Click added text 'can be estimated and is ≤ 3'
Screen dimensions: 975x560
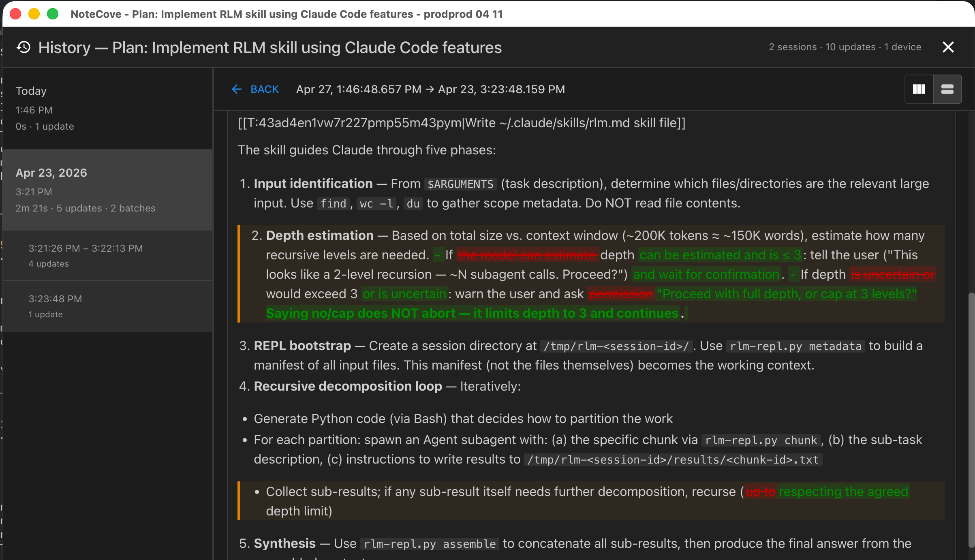[x=720, y=255]
